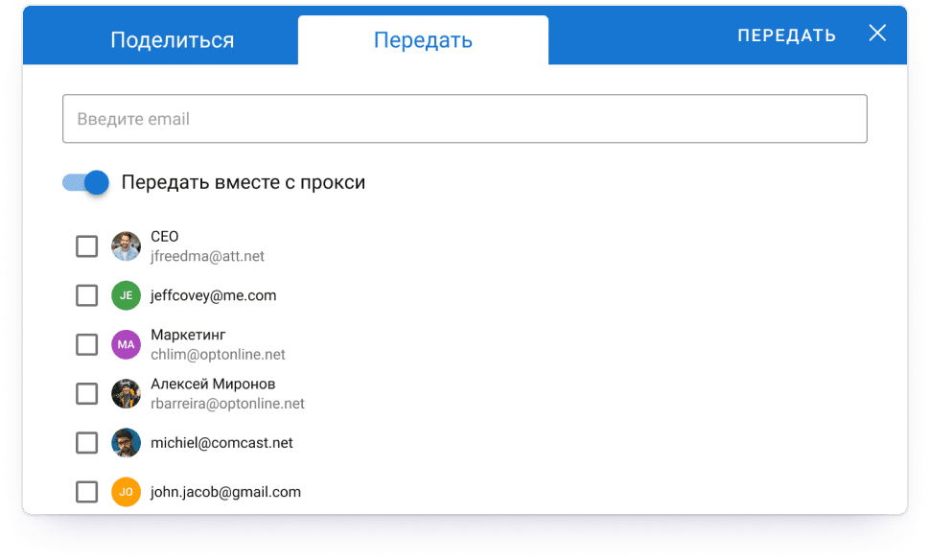Click the green JE avatar icon
The image size is (930, 560).
(x=126, y=295)
